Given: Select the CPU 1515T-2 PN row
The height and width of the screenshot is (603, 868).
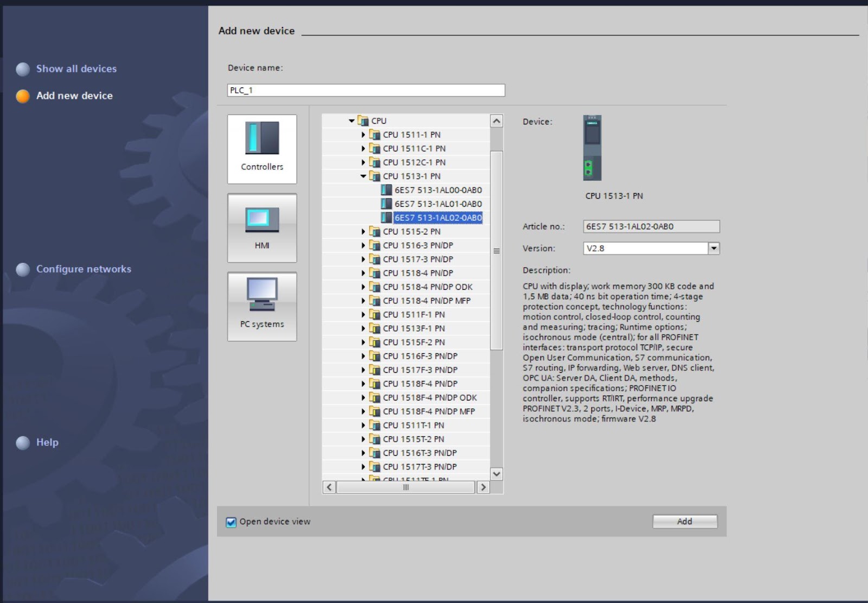Looking at the screenshot, I should [406, 439].
